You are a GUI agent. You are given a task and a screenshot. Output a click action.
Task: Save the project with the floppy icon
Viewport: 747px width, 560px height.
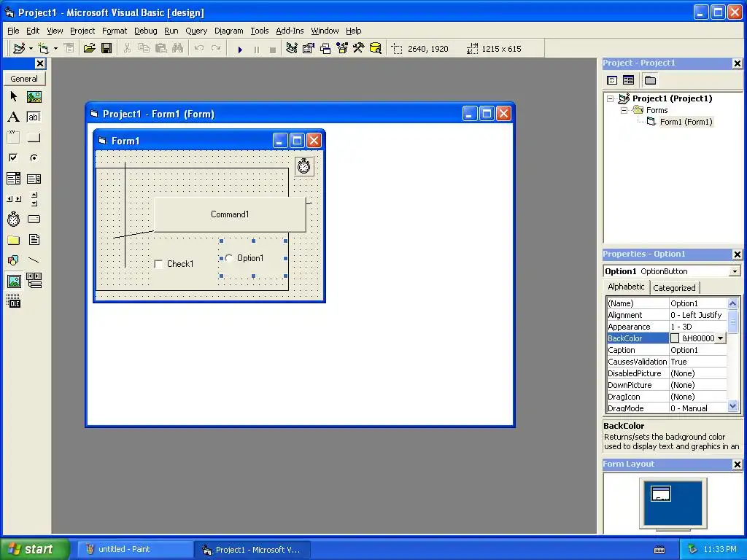[x=107, y=48]
